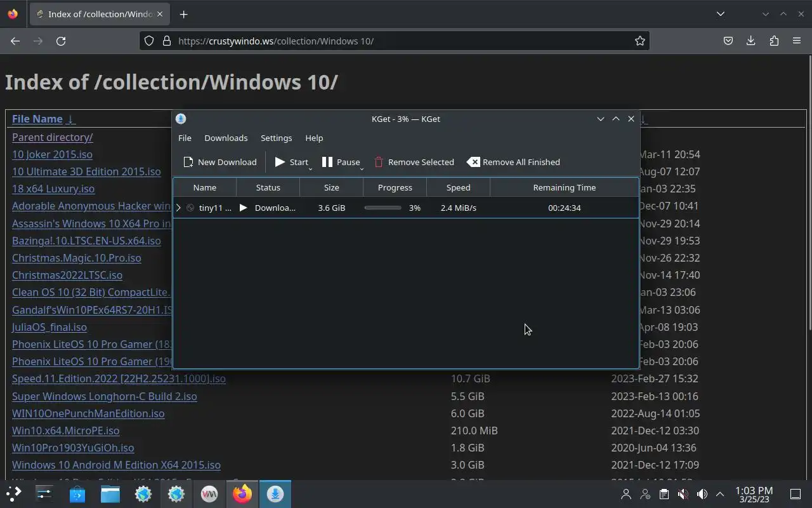Sort KGet list by Status column
812x508 pixels.
[268, 187]
